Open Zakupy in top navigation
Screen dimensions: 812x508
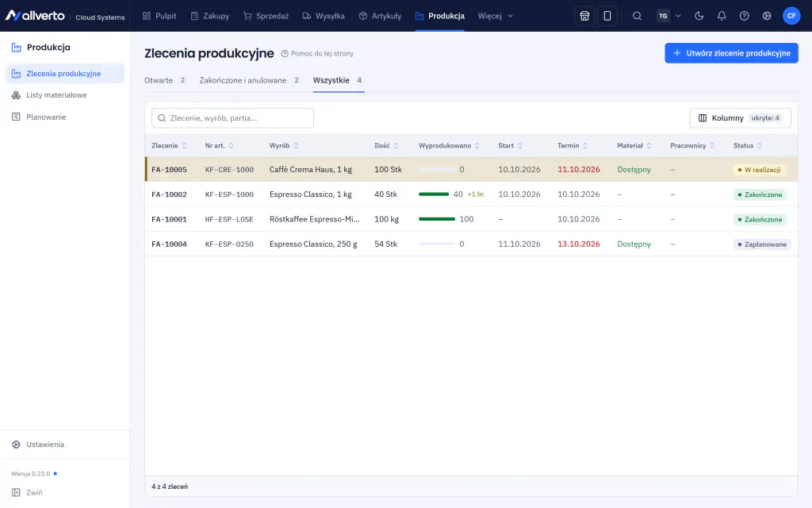point(209,16)
